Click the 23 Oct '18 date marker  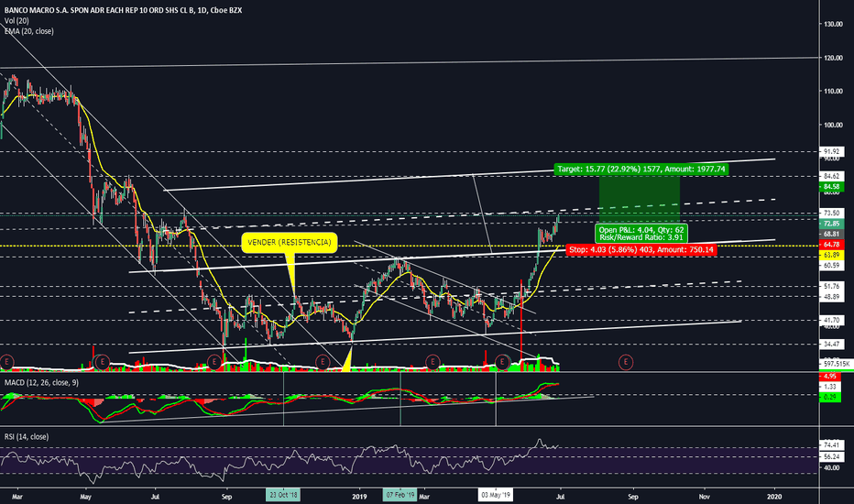pyautogui.click(x=282, y=495)
